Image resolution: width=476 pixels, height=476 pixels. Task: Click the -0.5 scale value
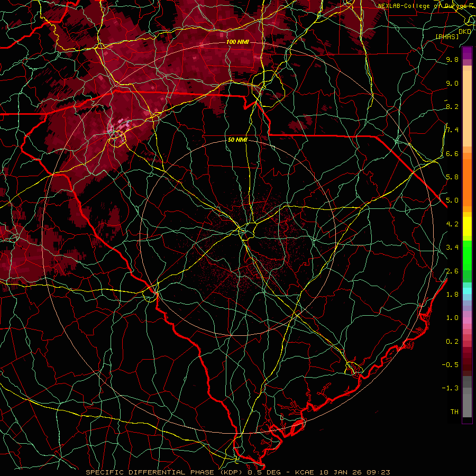click(450, 365)
